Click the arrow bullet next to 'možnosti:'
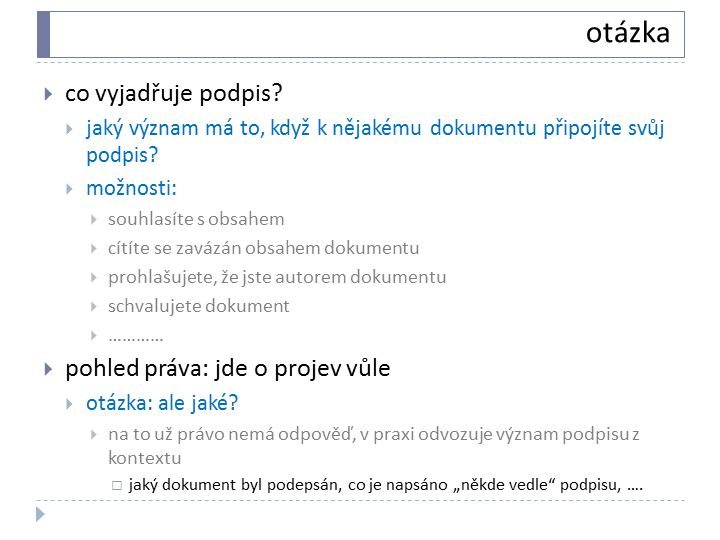 [x=69, y=189]
